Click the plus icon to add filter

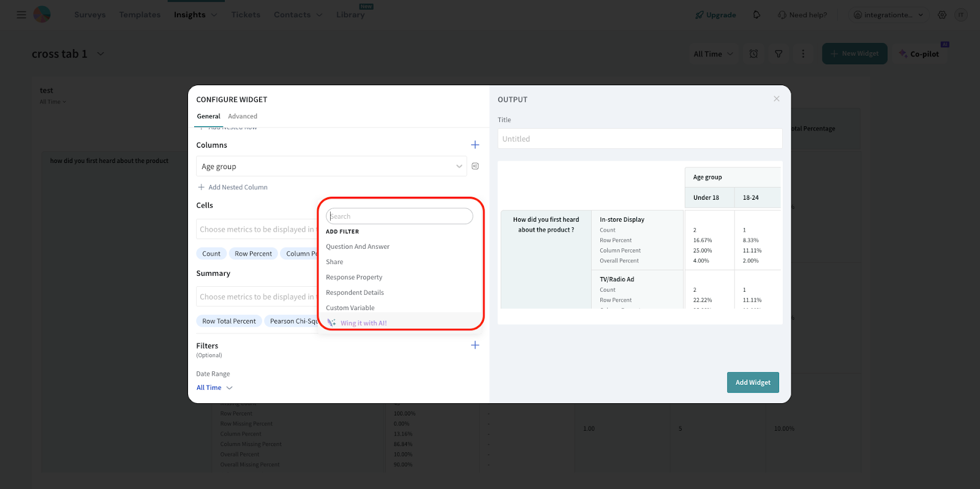[475, 345]
